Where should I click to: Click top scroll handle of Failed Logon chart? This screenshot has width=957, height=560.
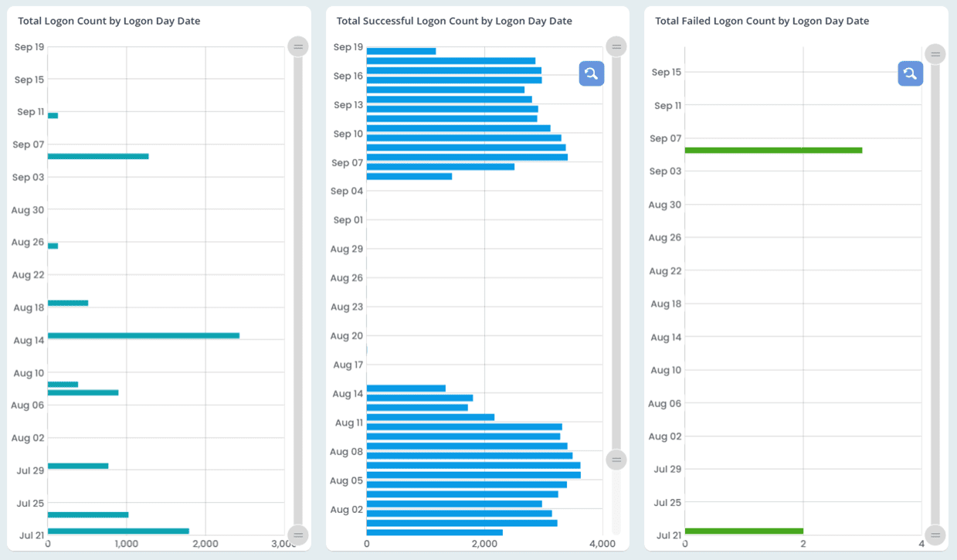pyautogui.click(x=935, y=54)
